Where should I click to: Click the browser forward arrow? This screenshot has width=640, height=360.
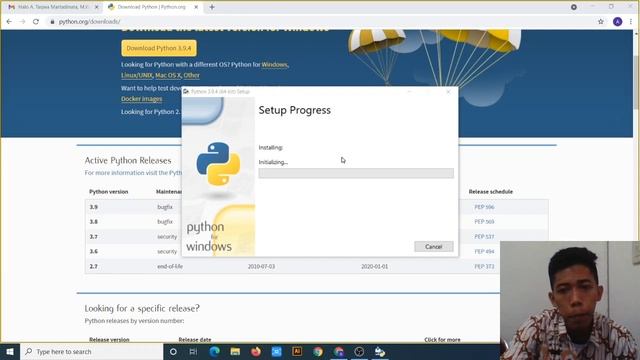(x=22, y=22)
